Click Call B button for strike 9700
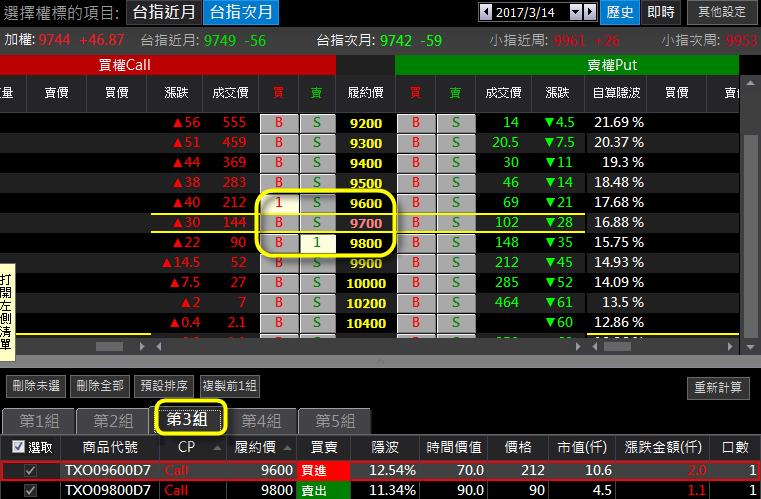The height and width of the screenshot is (499, 761). click(x=279, y=223)
